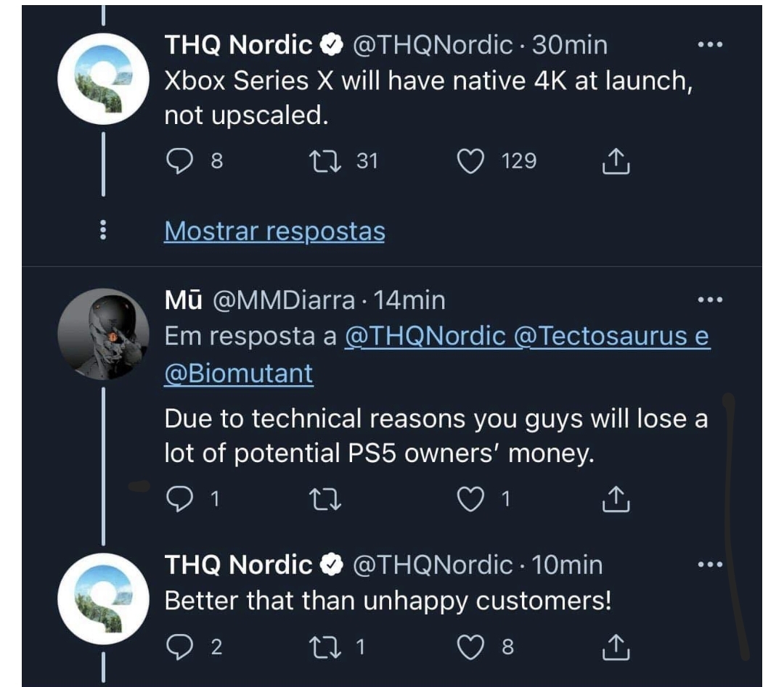Open more options menu on Mū's tweet

(709, 300)
